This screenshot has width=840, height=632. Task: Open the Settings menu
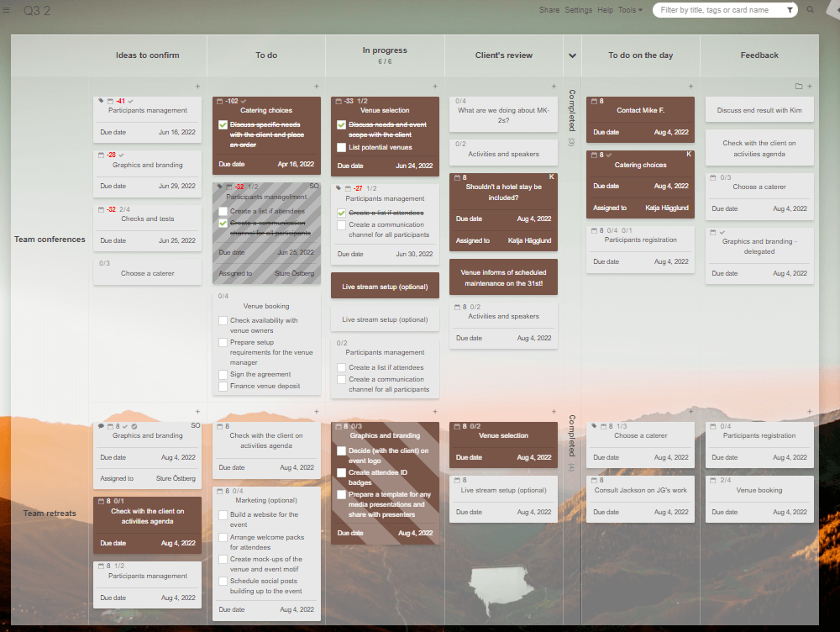point(578,10)
